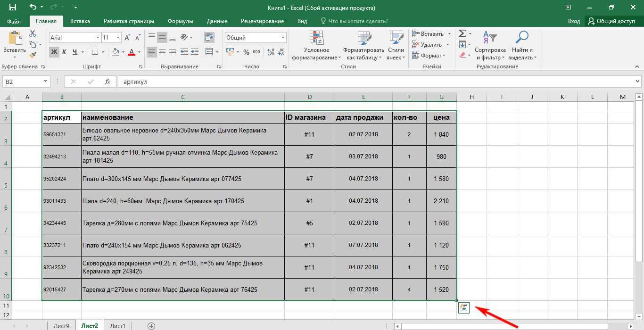Open the Name Box dropdown arrow
Screen dimensions: 644x330
(45, 82)
